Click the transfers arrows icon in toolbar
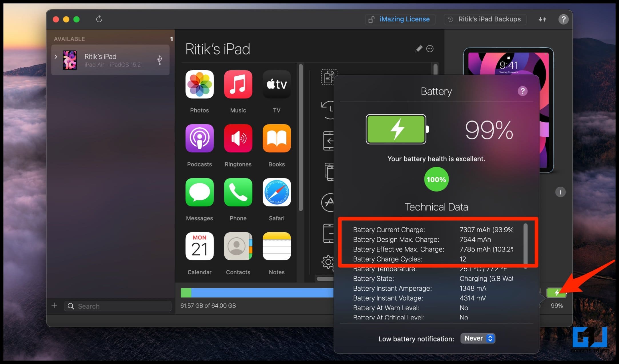This screenshot has height=364, width=619. (x=542, y=19)
